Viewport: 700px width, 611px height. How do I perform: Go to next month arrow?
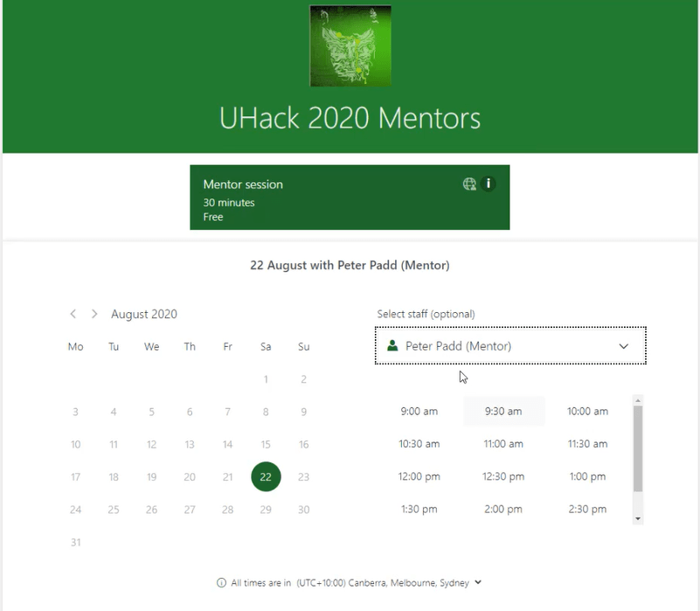[x=94, y=314]
